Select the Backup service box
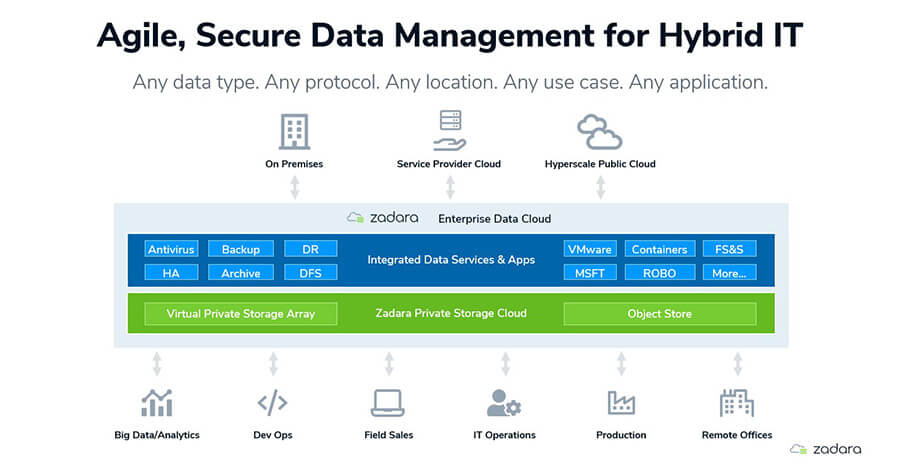Viewport: 900px width, 466px height. tap(240, 249)
